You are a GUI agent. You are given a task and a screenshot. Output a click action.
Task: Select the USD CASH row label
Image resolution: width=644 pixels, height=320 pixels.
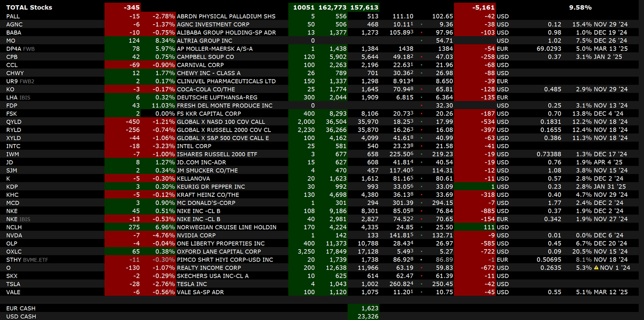pos(21,316)
